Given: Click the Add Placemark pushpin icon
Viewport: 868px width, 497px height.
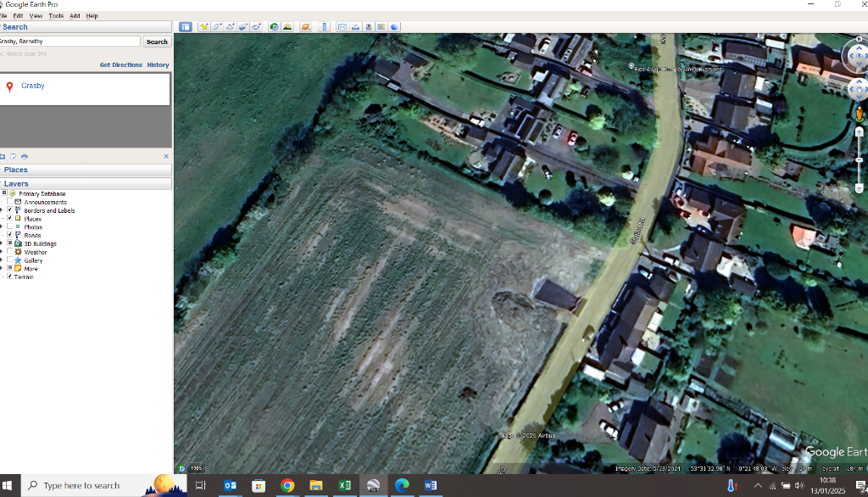Looking at the screenshot, I should (203, 27).
